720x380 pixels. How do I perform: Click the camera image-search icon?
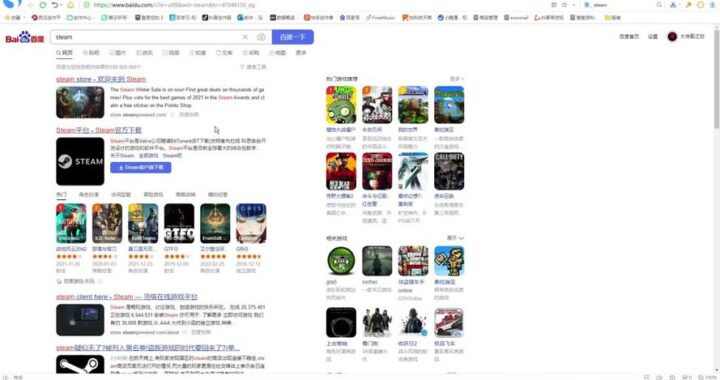261,37
